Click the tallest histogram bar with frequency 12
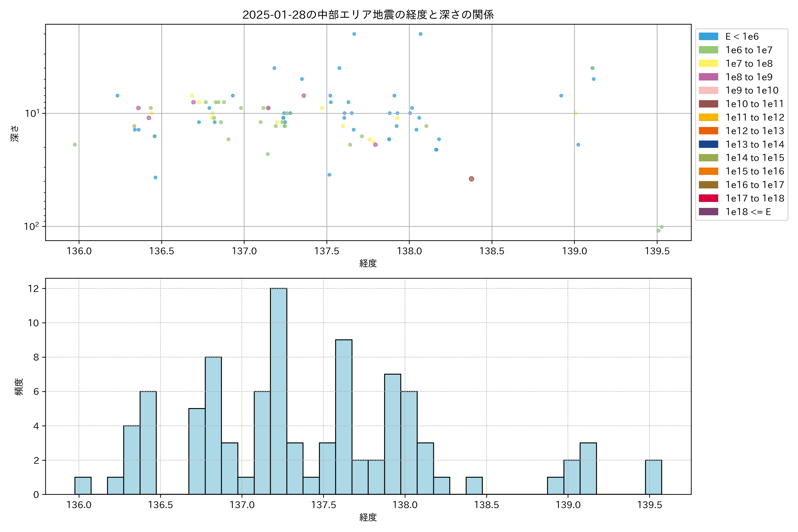The height and width of the screenshot is (532, 798). 279,391
